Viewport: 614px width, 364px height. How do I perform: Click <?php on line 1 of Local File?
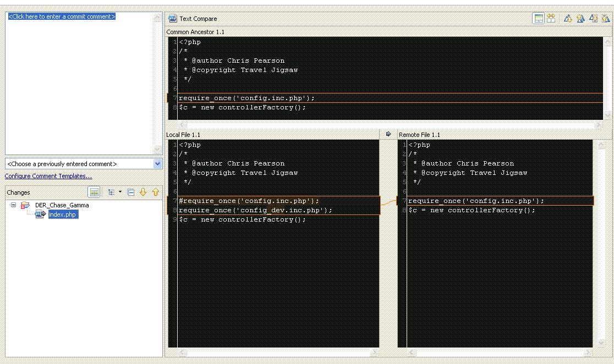pyautogui.click(x=190, y=145)
